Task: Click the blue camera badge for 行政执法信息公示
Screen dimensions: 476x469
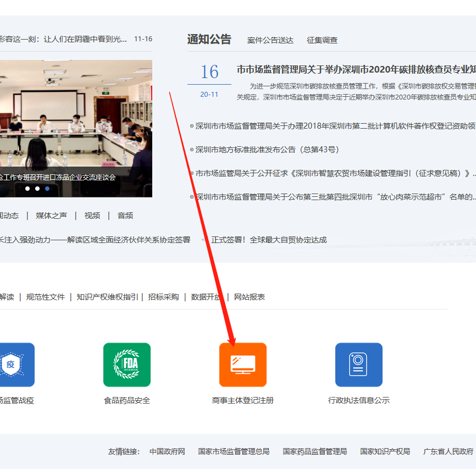Action: coord(359,365)
